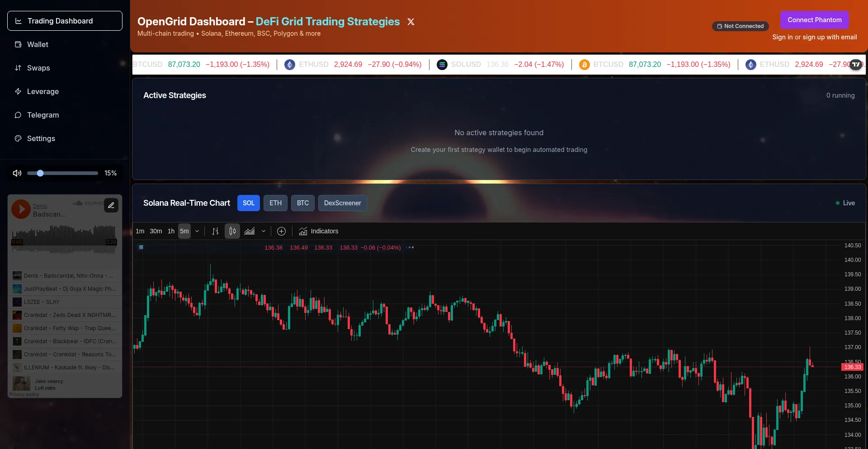Viewport: 868px width, 449px height.
Task: Click the TradingView logo on the ticker tape
Action: click(x=856, y=64)
